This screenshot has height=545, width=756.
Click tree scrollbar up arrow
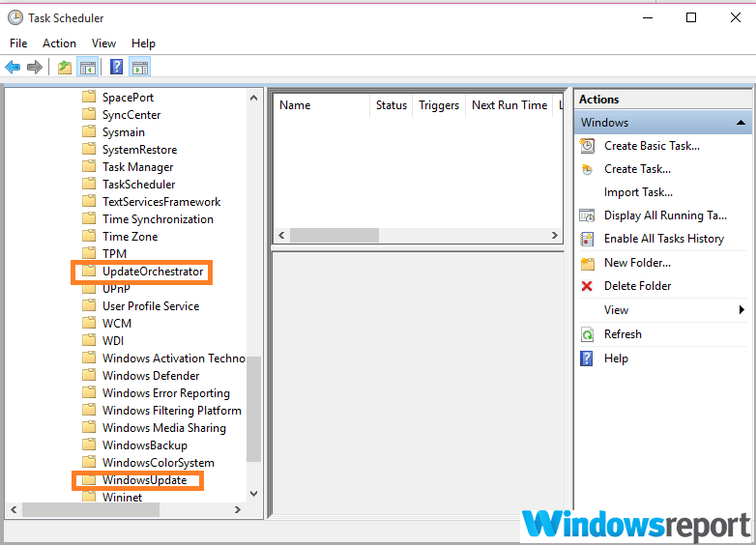click(253, 98)
